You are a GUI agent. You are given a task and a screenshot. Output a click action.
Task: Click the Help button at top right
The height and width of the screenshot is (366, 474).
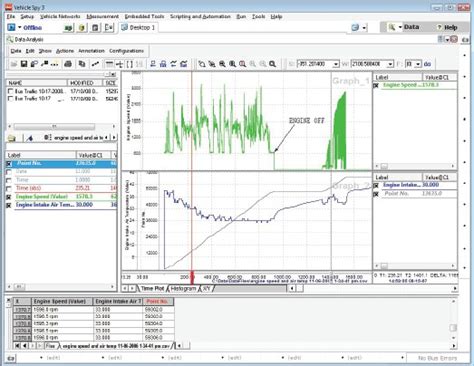click(x=447, y=28)
